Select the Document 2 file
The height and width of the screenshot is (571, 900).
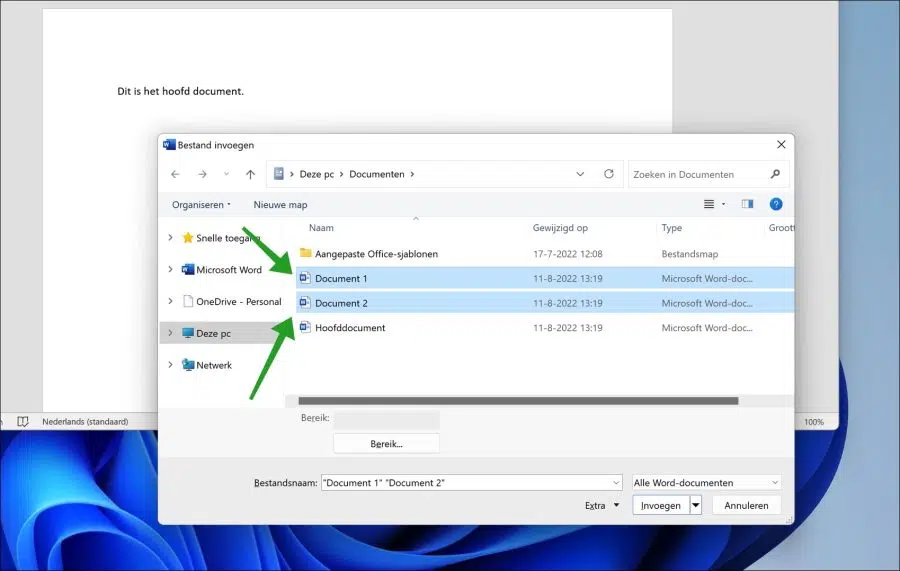pos(545,303)
